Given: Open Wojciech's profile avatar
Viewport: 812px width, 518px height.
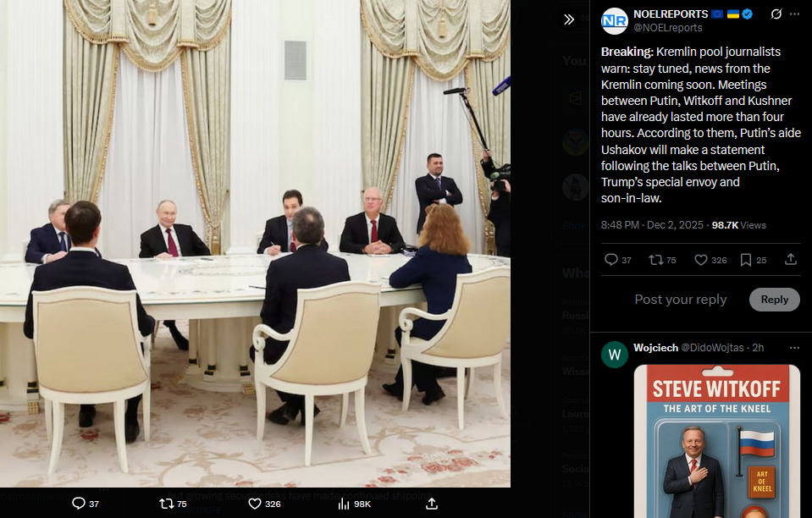Looking at the screenshot, I should pyautogui.click(x=614, y=355).
